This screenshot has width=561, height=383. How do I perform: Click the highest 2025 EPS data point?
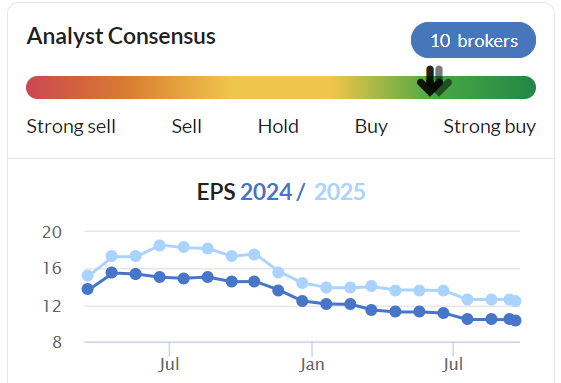(160, 246)
